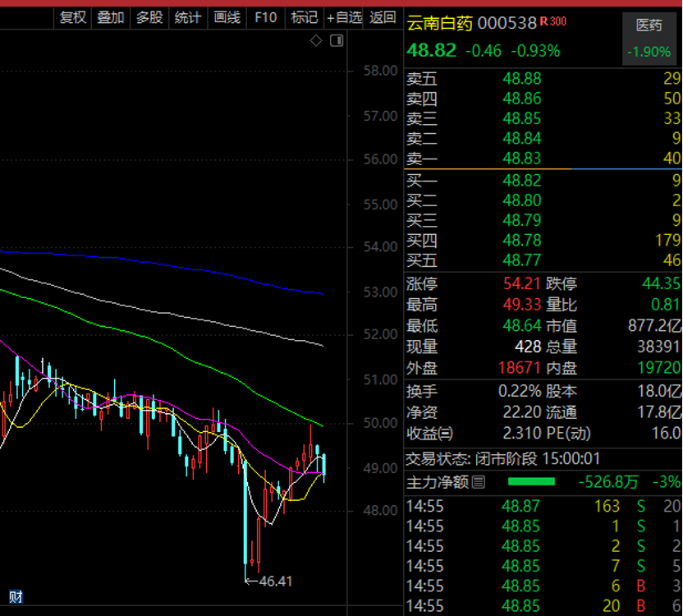Screen dimensions: 683x616
Task: Click 市值 value 877.2亿
Action: pyautogui.click(x=655, y=325)
